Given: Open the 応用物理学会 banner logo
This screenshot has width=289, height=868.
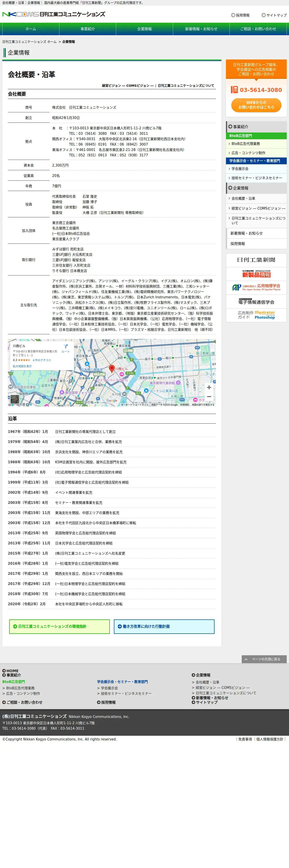Looking at the screenshot, I should [x=256, y=288].
